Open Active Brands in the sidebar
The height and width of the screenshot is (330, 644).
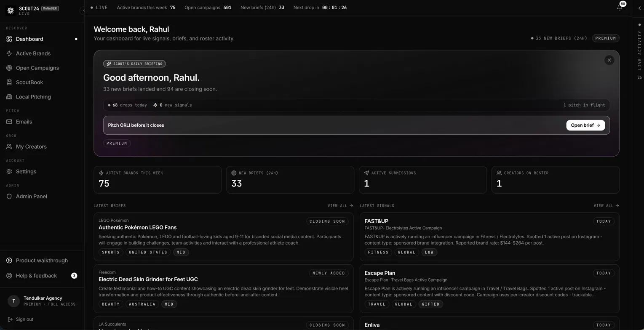(x=41, y=53)
